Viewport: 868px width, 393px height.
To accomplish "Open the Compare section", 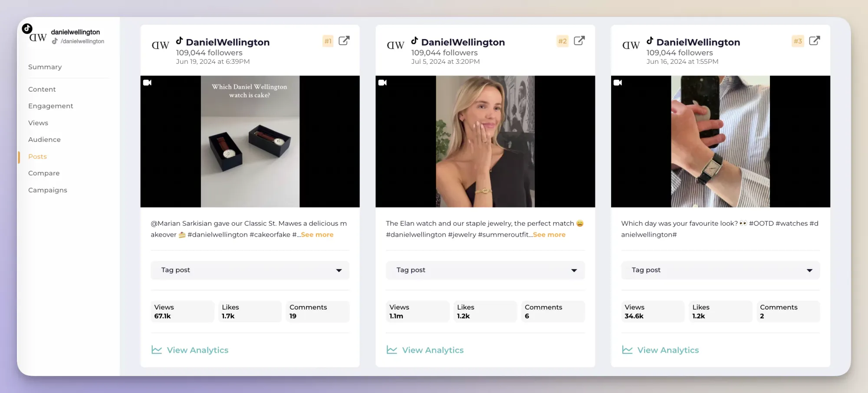I will tap(44, 173).
